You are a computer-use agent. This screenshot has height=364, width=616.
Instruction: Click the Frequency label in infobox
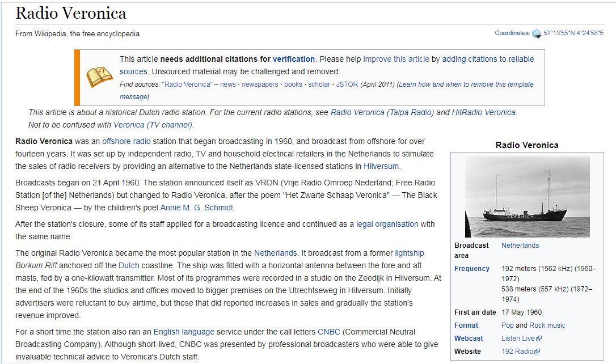(471, 269)
